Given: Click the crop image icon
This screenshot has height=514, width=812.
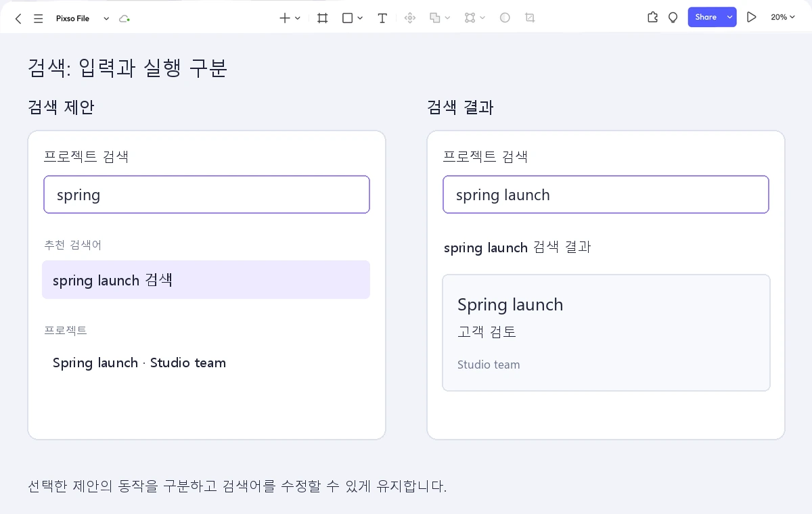Looking at the screenshot, I should 530,18.
